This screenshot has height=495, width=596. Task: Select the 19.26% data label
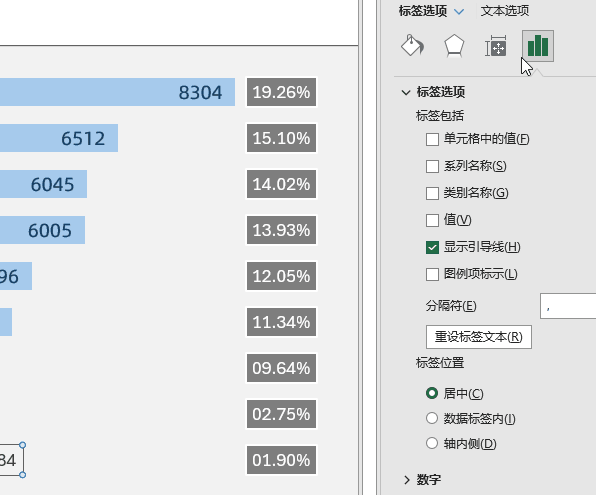[281, 92]
